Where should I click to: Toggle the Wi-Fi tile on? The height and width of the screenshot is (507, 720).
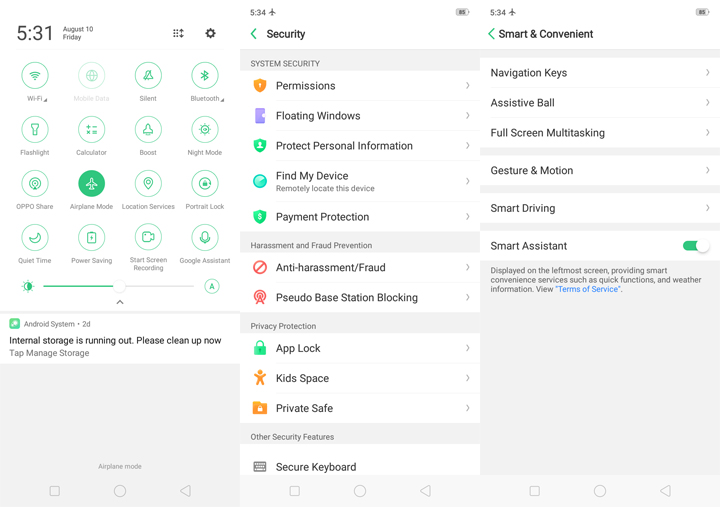coord(35,76)
